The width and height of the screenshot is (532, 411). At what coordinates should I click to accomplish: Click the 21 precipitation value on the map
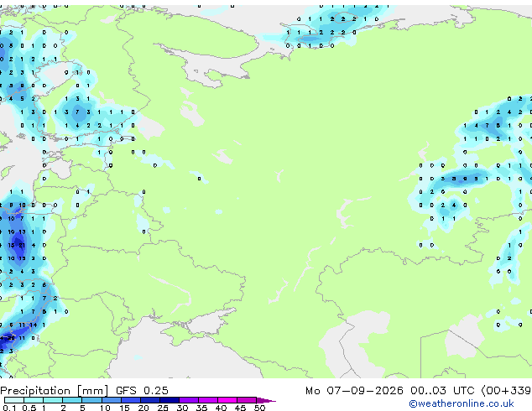(x=22, y=245)
